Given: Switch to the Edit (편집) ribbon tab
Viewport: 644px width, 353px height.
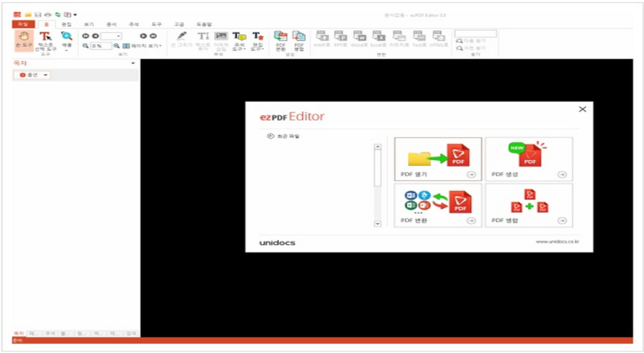Looking at the screenshot, I should (66, 25).
